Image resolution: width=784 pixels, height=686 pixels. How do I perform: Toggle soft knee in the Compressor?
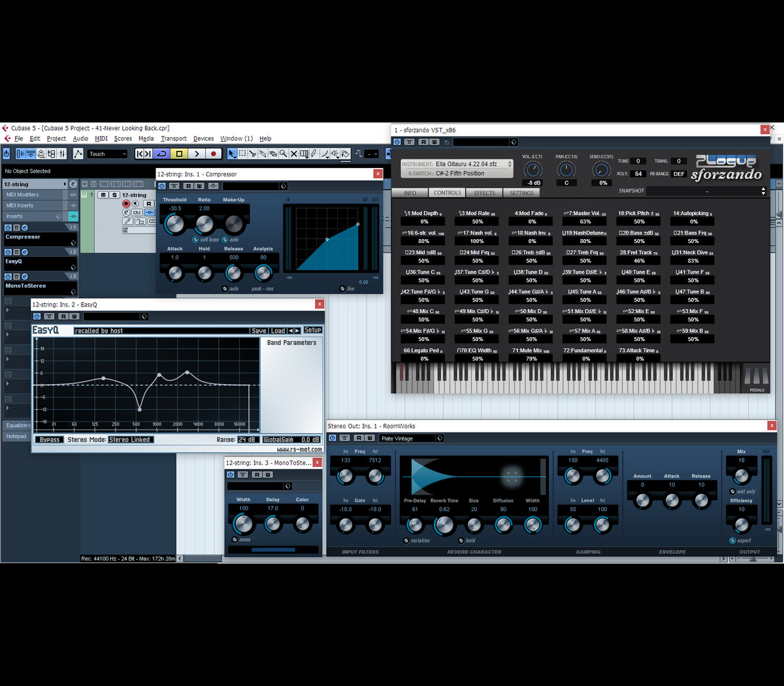195,240
